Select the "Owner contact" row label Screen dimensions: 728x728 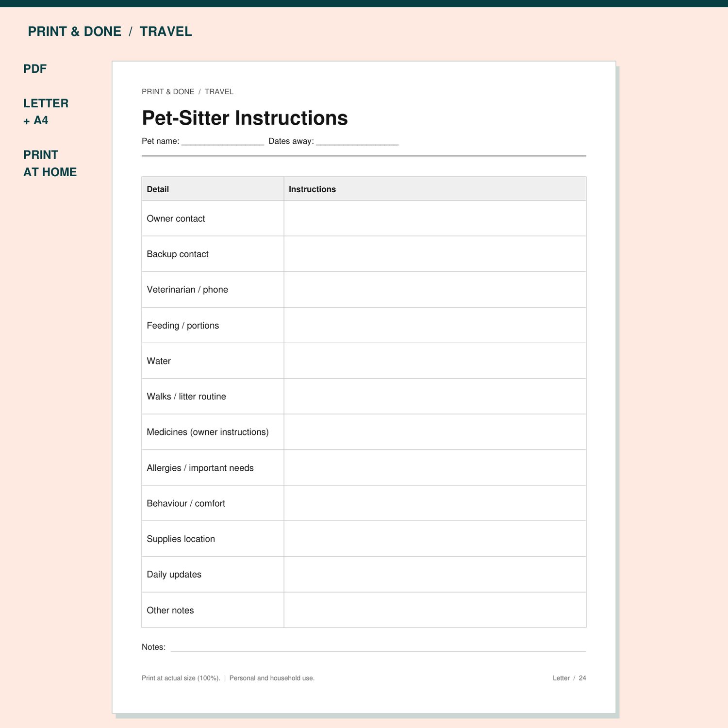(176, 219)
